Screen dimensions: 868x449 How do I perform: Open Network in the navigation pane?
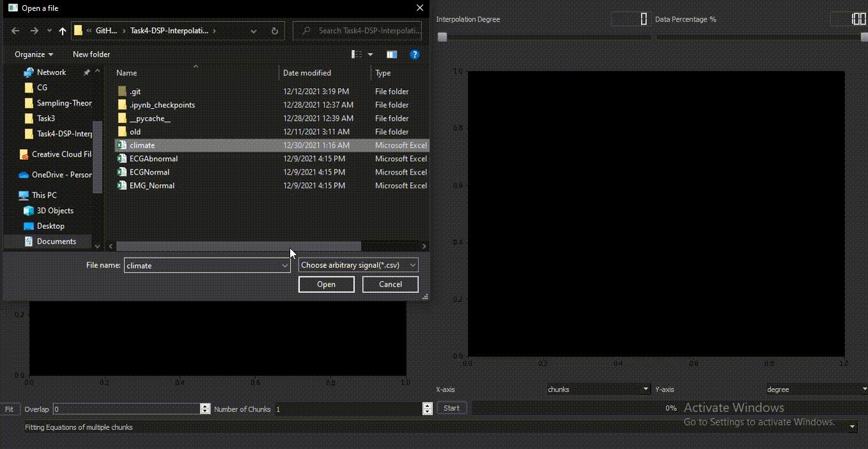51,72
